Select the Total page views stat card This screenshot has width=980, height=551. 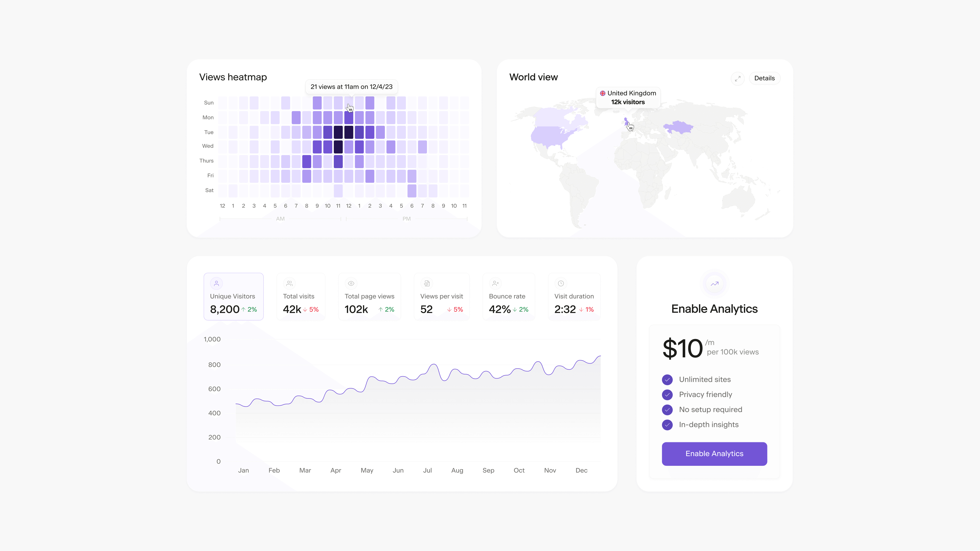point(369,296)
